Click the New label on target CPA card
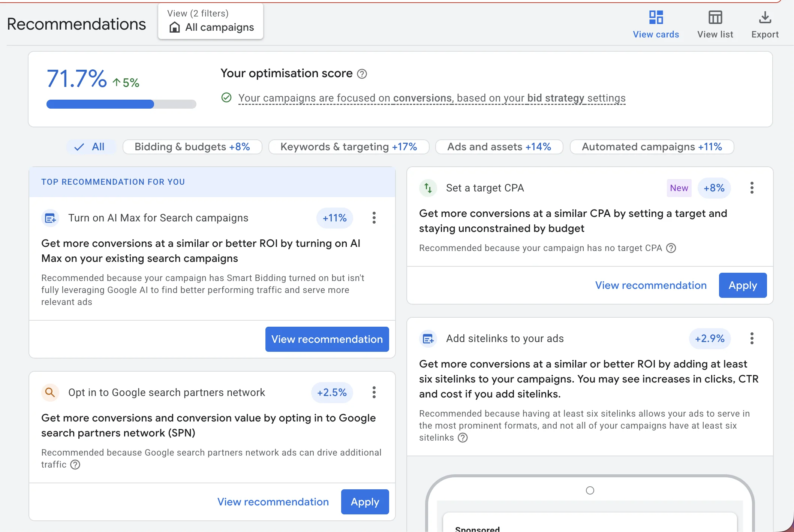Viewport: 794px width, 532px height. point(679,188)
